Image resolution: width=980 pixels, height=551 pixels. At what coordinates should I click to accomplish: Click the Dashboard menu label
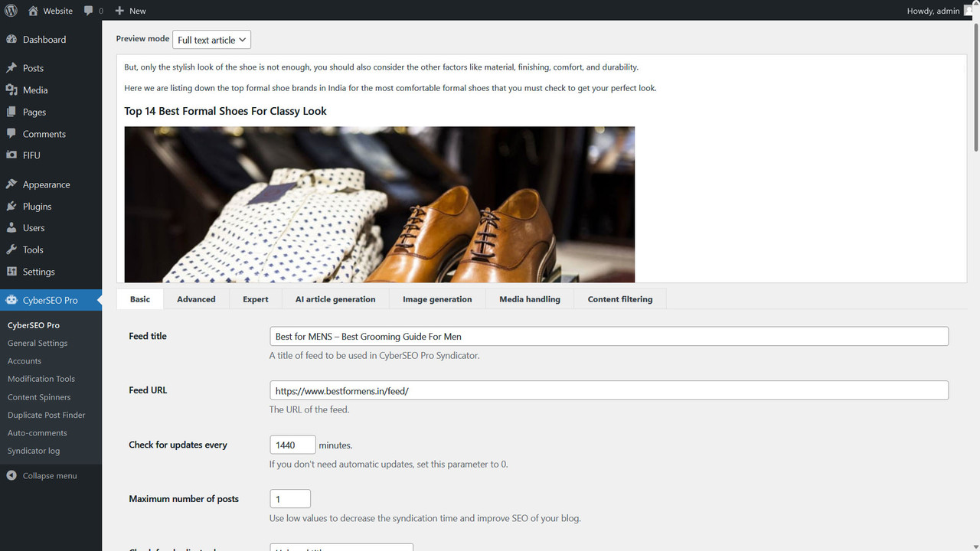click(44, 40)
